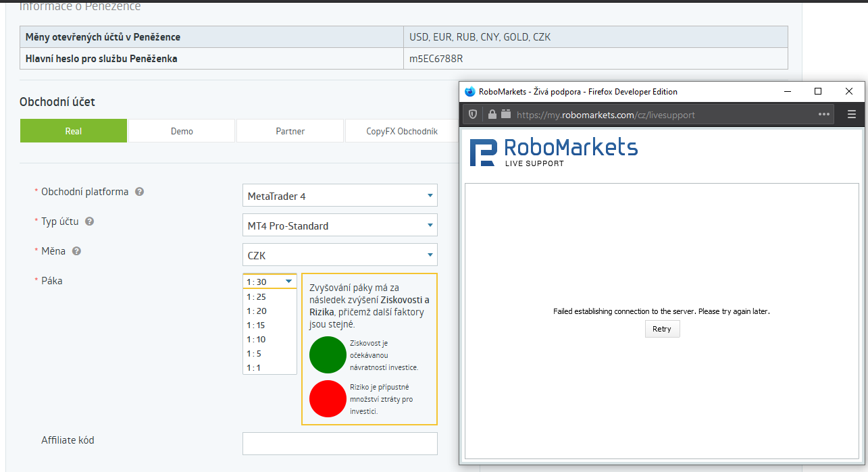
Task: Click the padlock site security icon
Action: (x=492, y=114)
